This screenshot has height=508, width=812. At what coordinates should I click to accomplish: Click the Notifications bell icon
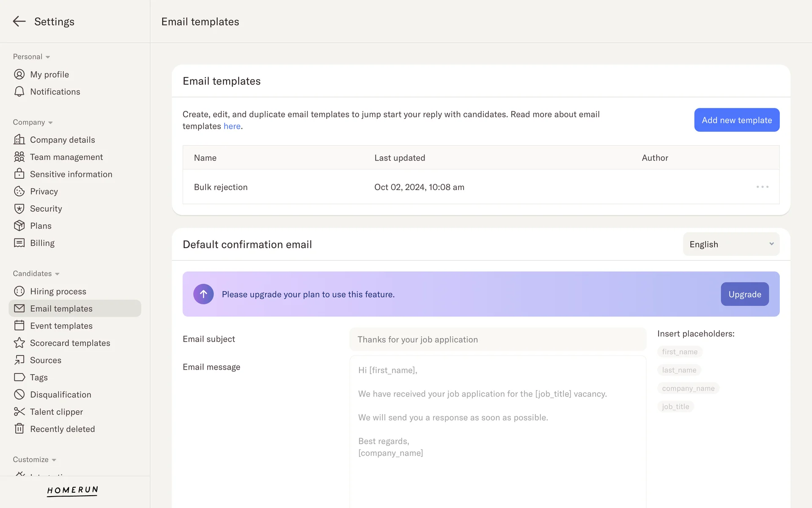point(19,92)
